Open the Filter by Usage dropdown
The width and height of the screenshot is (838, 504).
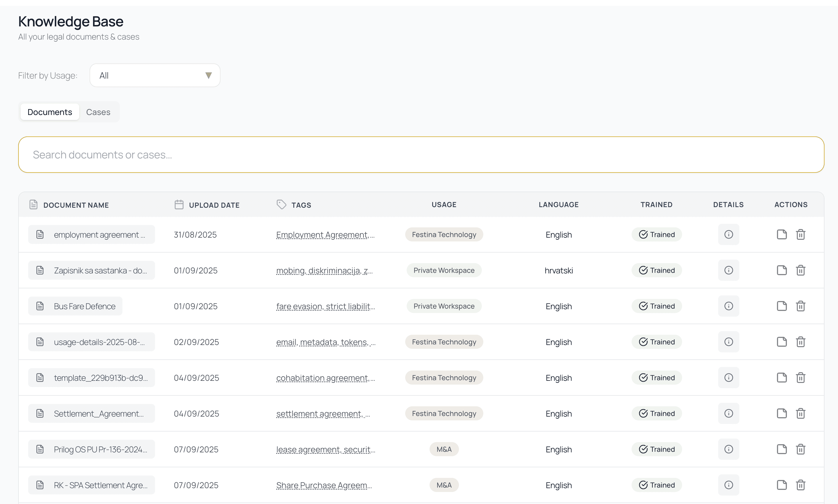tap(155, 75)
